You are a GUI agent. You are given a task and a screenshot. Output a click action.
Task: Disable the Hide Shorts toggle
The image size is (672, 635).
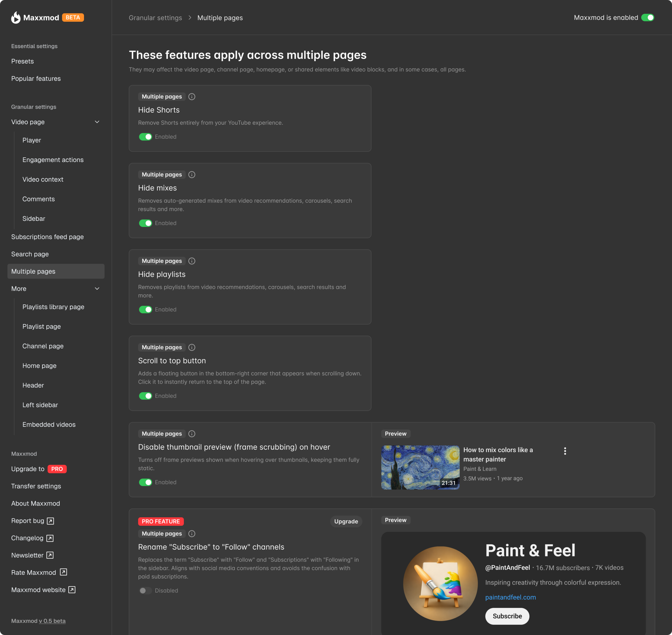145,137
